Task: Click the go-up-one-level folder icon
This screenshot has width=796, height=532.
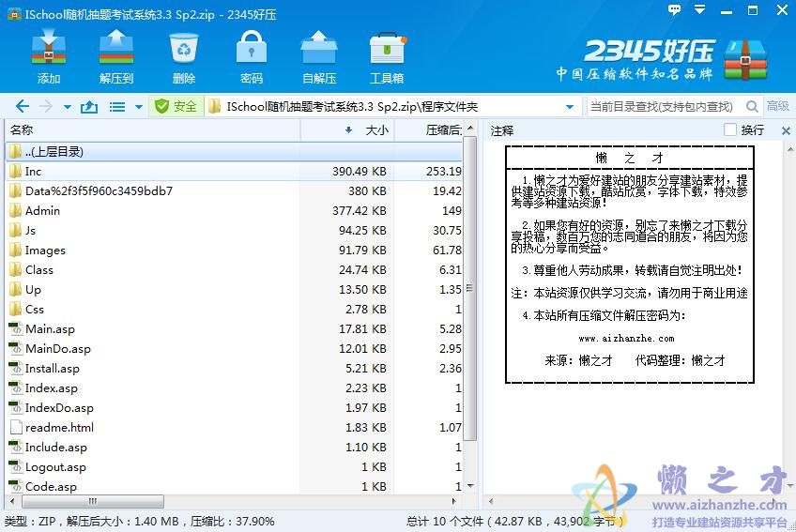Action: click(89, 107)
